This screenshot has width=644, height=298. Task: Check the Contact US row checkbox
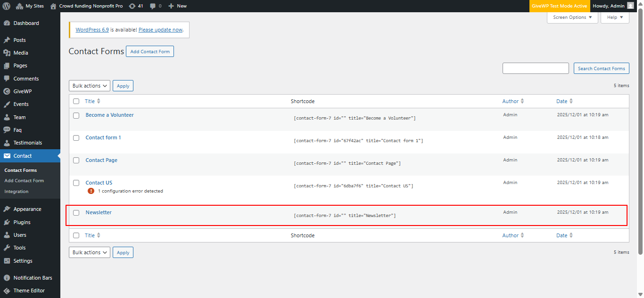pyautogui.click(x=76, y=183)
